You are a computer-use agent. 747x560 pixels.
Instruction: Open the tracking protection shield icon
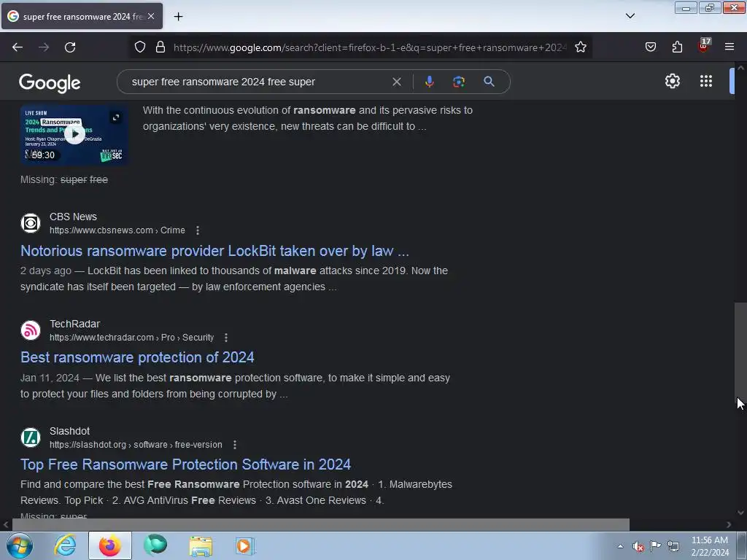pyautogui.click(x=139, y=47)
